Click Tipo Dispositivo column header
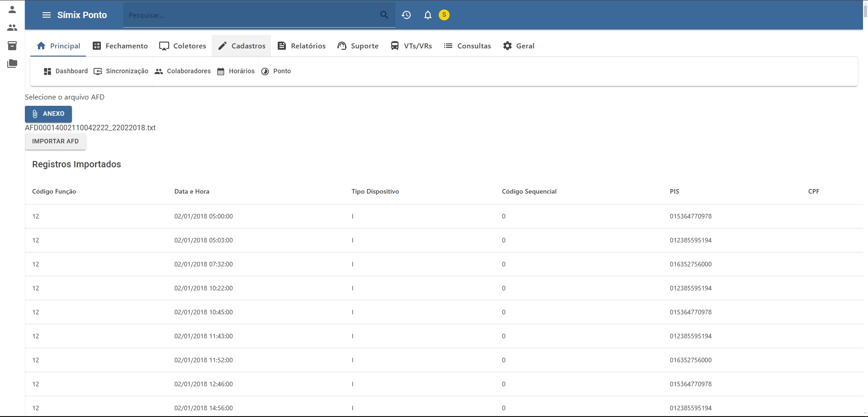The height and width of the screenshot is (417, 868). point(375,191)
